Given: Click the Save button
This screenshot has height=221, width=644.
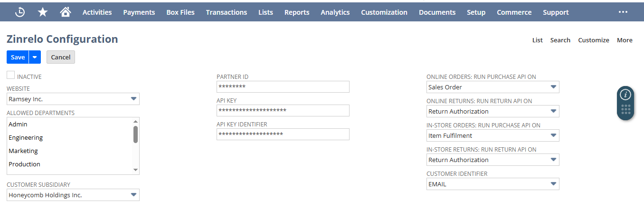Looking at the screenshot, I should point(18,57).
